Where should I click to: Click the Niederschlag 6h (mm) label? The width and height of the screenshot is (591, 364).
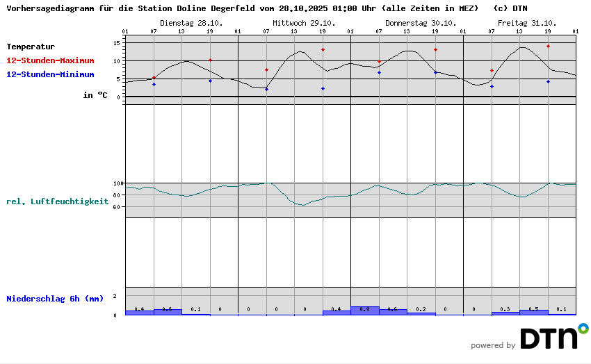click(55, 299)
